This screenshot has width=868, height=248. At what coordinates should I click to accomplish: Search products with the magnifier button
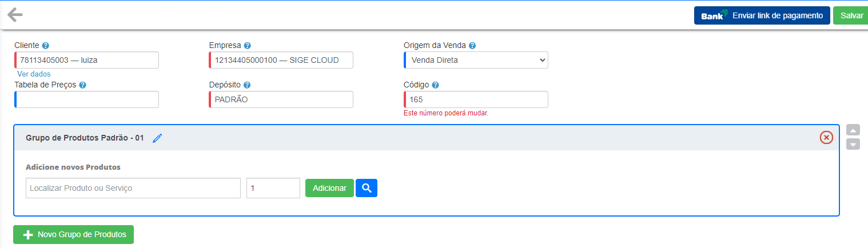367,187
